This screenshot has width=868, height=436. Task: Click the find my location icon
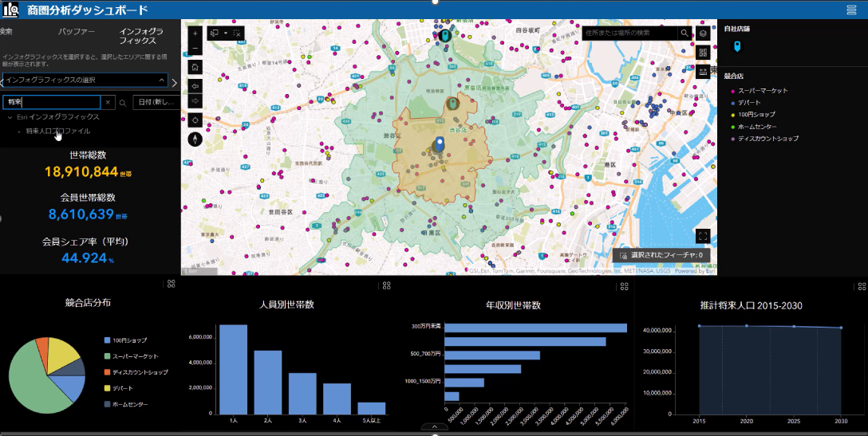click(195, 120)
